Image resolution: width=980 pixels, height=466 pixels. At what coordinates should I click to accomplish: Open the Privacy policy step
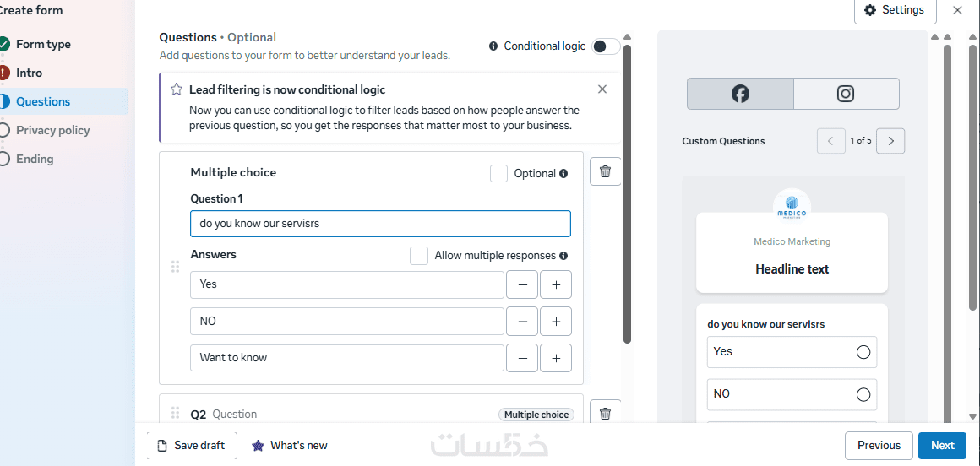coord(52,130)
